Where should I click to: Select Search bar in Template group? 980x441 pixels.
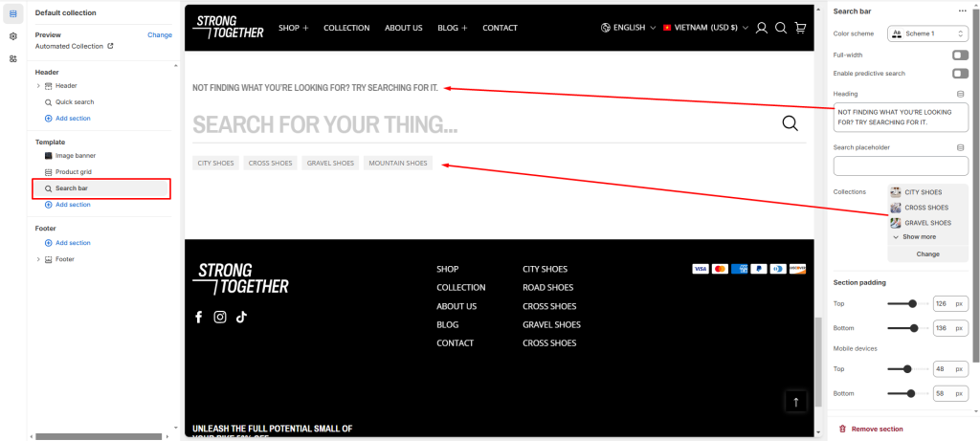pyautogui.click(x=101, y=188)
